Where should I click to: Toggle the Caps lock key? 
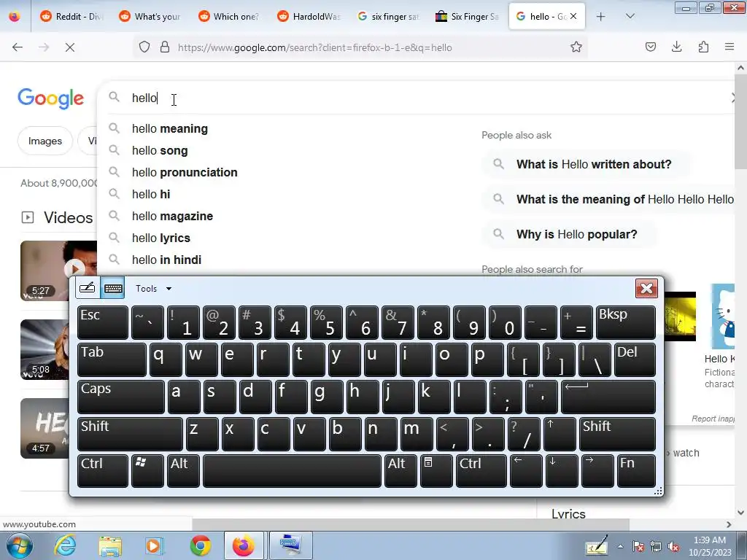(x=120, y=397)
